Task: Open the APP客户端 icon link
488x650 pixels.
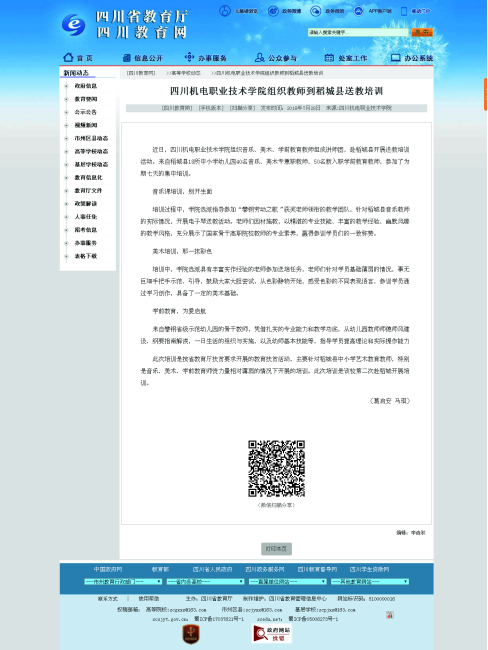Action: [359, 11]
